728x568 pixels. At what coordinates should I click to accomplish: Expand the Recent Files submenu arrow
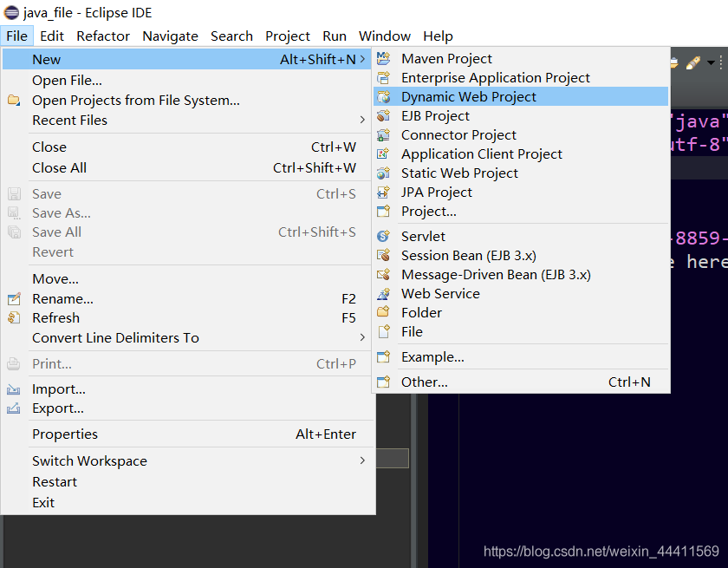362,120
